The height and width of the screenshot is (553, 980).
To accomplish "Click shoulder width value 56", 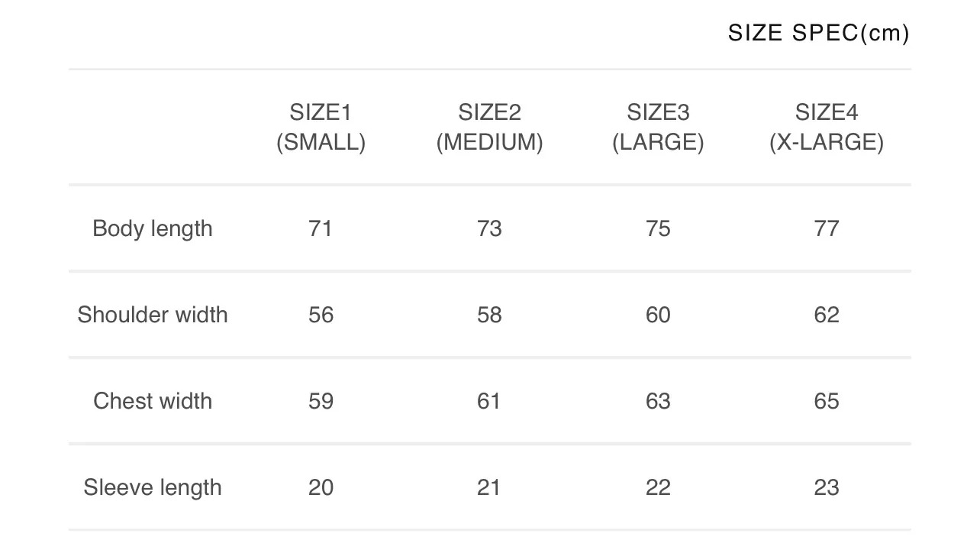I will [321, 315].
